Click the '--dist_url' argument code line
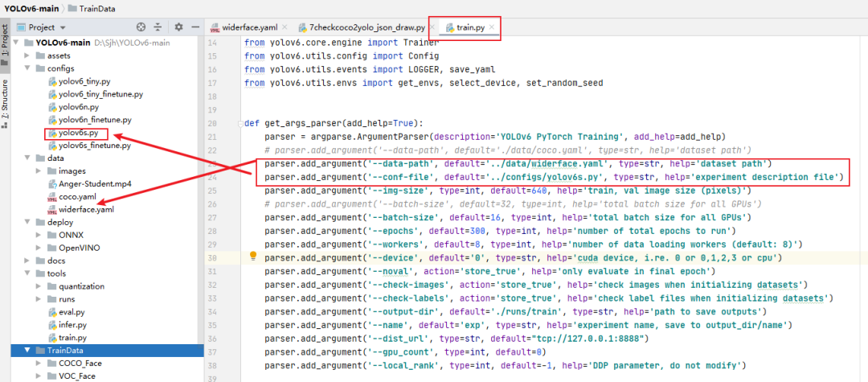Screen dimensions: 868x382 456,339
